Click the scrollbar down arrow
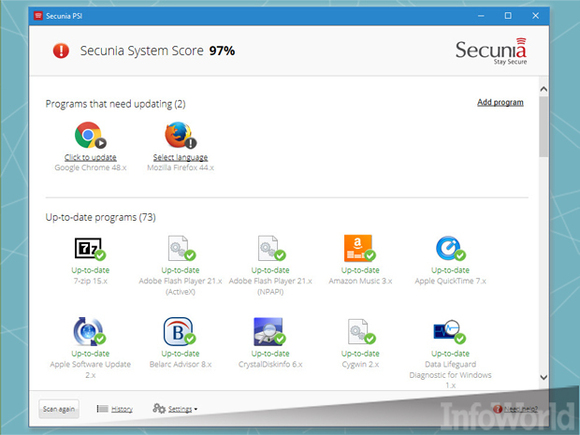Viewport: 580px width, 435px height. point(543,378)
